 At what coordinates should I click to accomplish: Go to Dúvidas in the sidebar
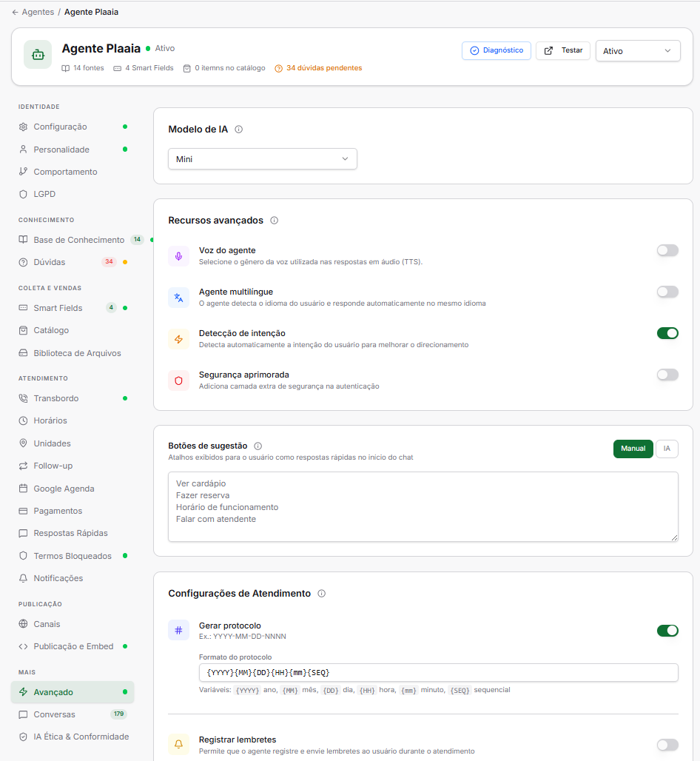tap(73, 262)
